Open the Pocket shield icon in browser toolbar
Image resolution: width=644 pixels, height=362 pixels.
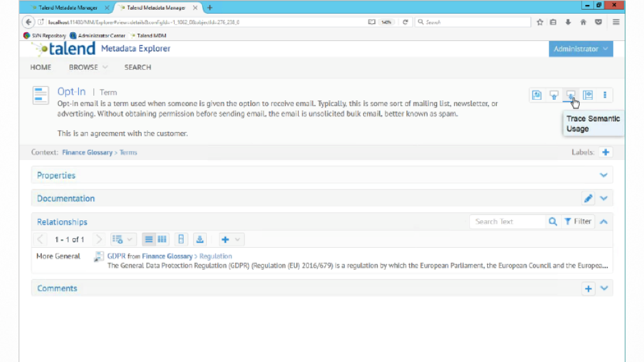coord(598,22)
